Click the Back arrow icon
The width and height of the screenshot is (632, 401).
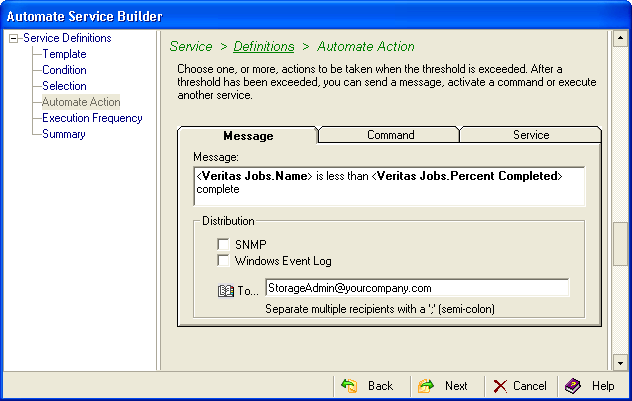pos(349,386)
